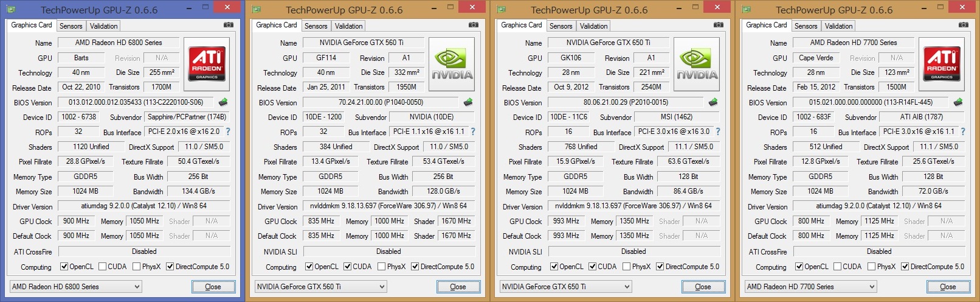The height and width of the screenshot is (302, 980).
Task: Click Texture Fillrate value 25.6 GTexel/s
Action: point(933,161)
